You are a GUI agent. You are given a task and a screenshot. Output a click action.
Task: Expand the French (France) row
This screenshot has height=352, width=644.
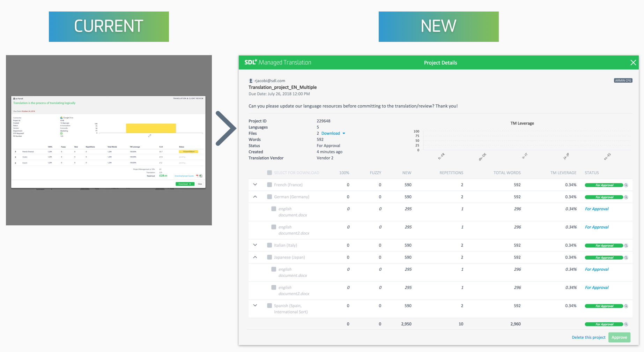255,185
